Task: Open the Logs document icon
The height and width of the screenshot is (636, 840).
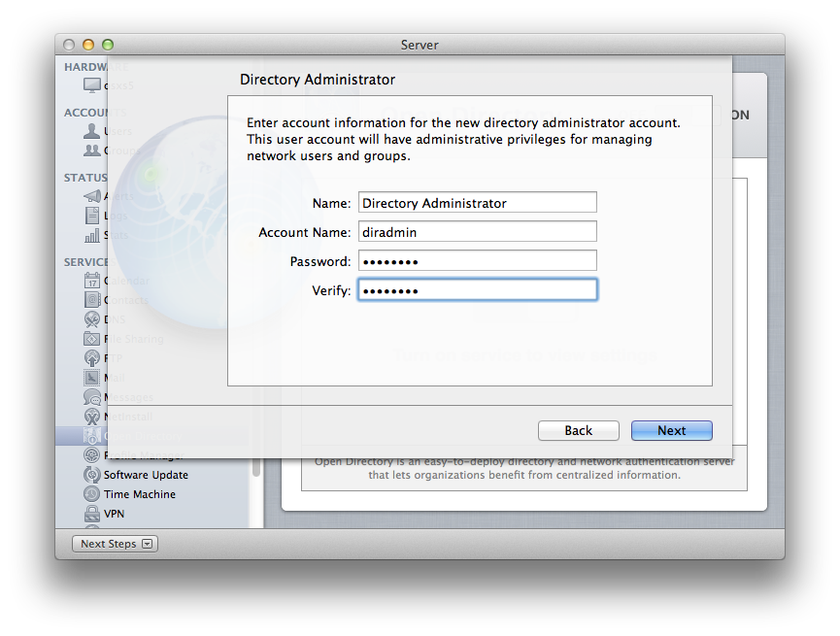Action: [92, 216]
